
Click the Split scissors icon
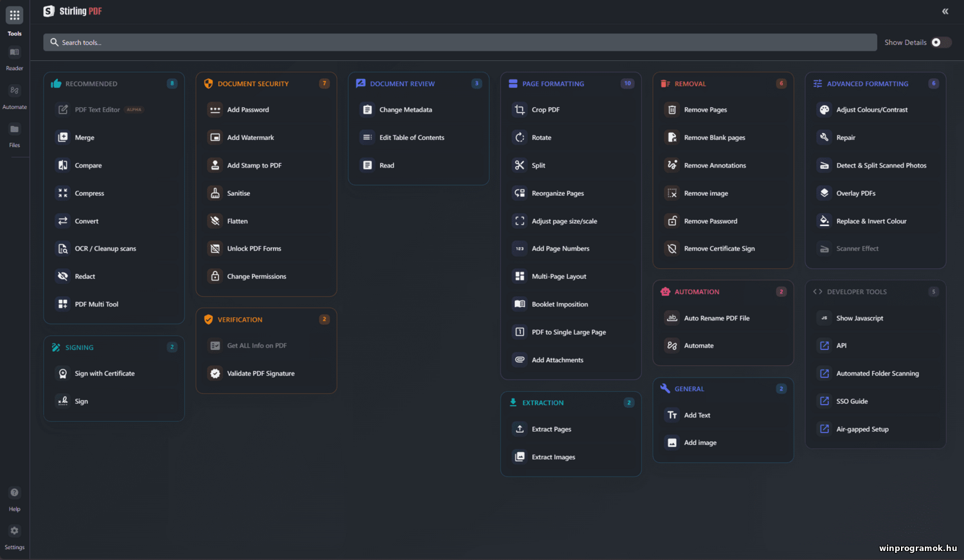pos(520,165)
